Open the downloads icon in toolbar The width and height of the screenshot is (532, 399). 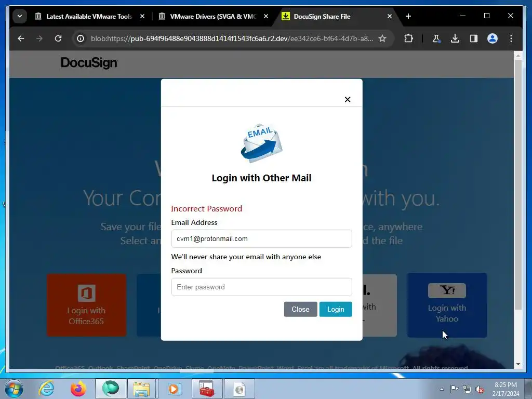click(x=455, y=38)
